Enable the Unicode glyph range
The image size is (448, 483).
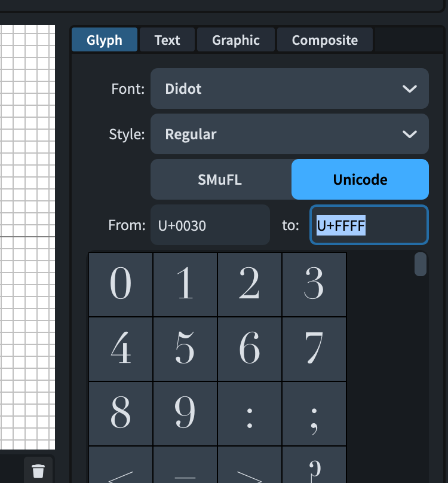point(360,179)
